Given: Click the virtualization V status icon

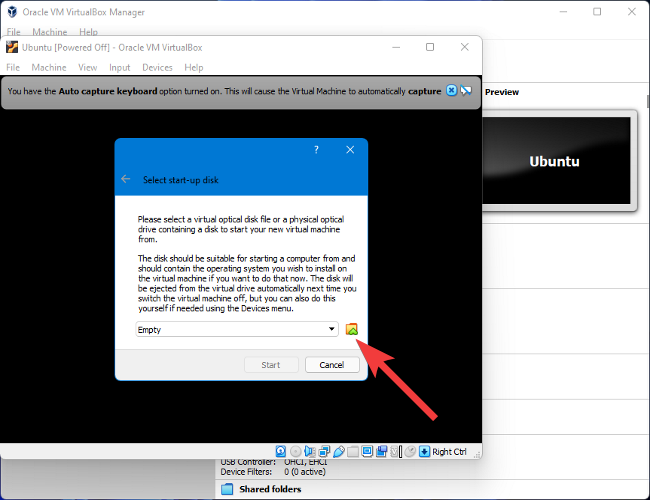Looking at the screenshot, I should tap(394, 451).
